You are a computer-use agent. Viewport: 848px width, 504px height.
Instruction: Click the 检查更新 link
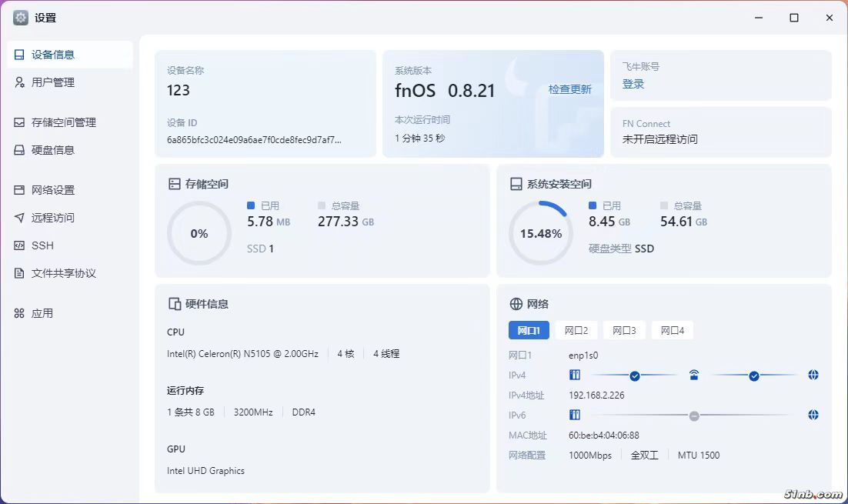coord(569,89)
